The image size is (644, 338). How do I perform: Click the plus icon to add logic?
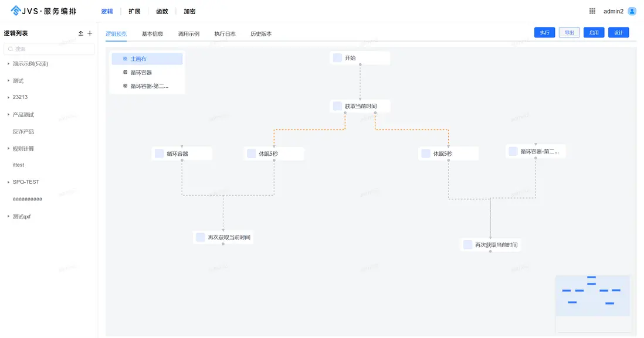click(x=90, y=33)
